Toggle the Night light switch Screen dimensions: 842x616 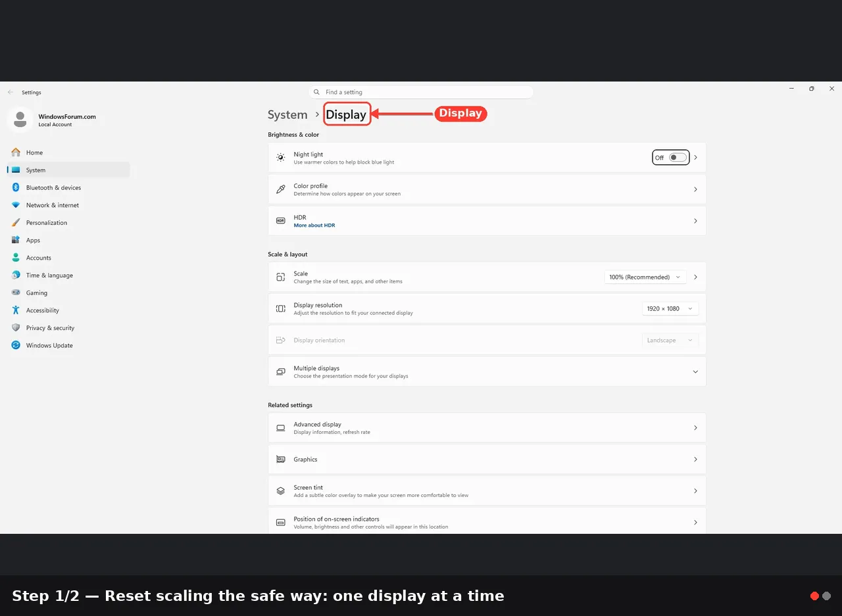(678, 158)
